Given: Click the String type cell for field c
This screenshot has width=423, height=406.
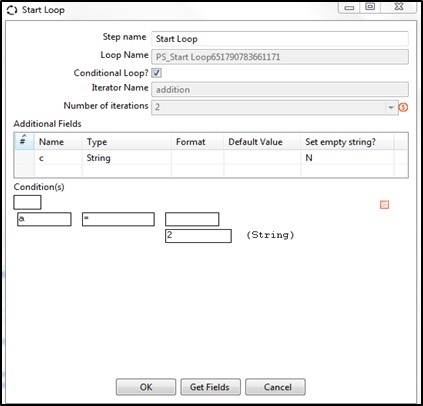Looking at the screenshot, I should click(x=127, y=158).
